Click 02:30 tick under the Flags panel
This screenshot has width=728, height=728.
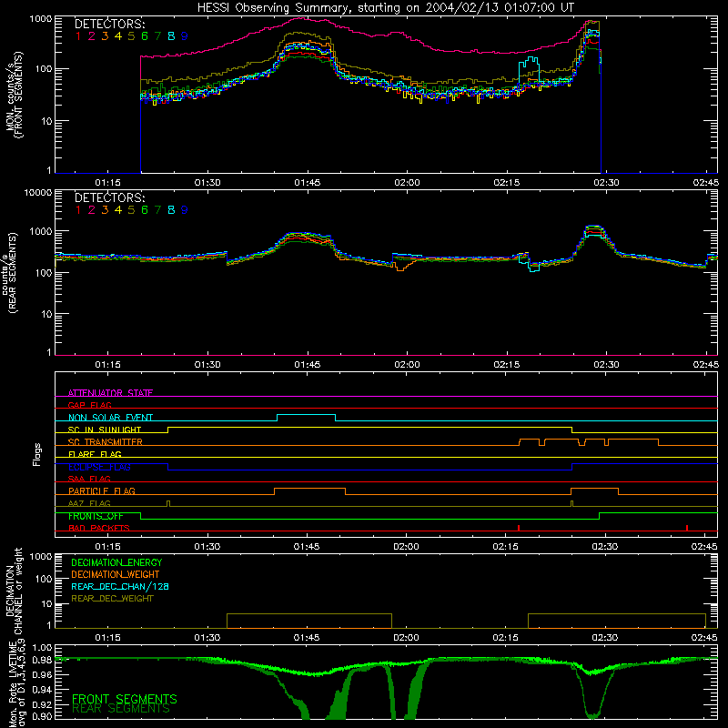coord(605,547)
